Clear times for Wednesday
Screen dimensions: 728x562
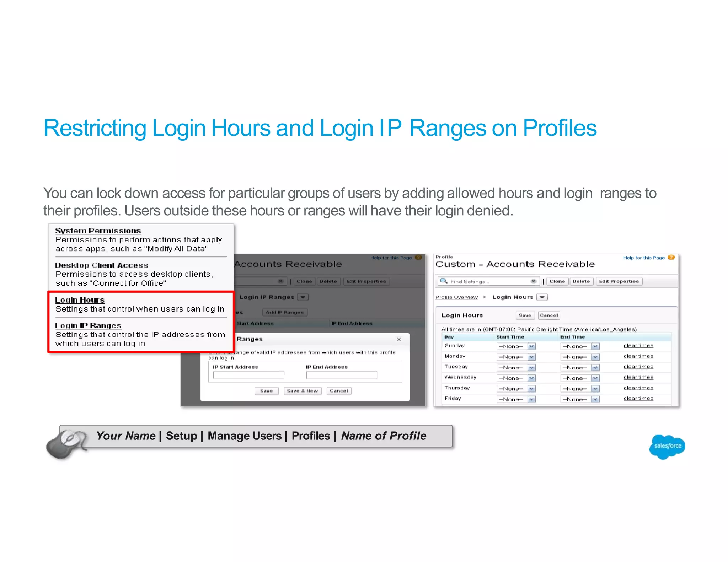pyautogui.click(x=638, y=378)
